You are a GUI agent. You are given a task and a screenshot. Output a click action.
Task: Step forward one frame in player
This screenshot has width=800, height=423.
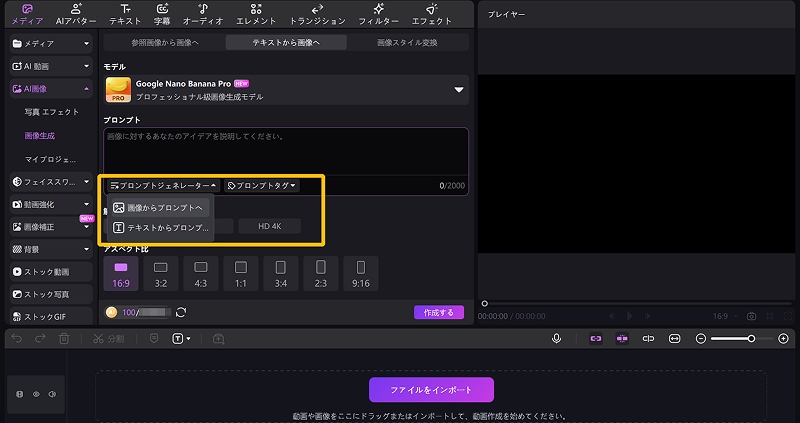(x=647, y=316)
